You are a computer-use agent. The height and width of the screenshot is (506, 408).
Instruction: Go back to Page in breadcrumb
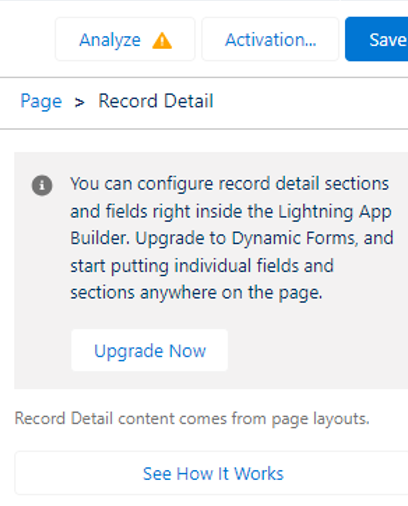pos(41,101)
